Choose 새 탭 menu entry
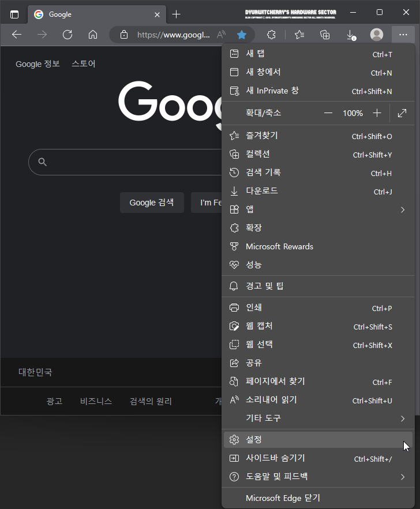 [x=318, y=54]
